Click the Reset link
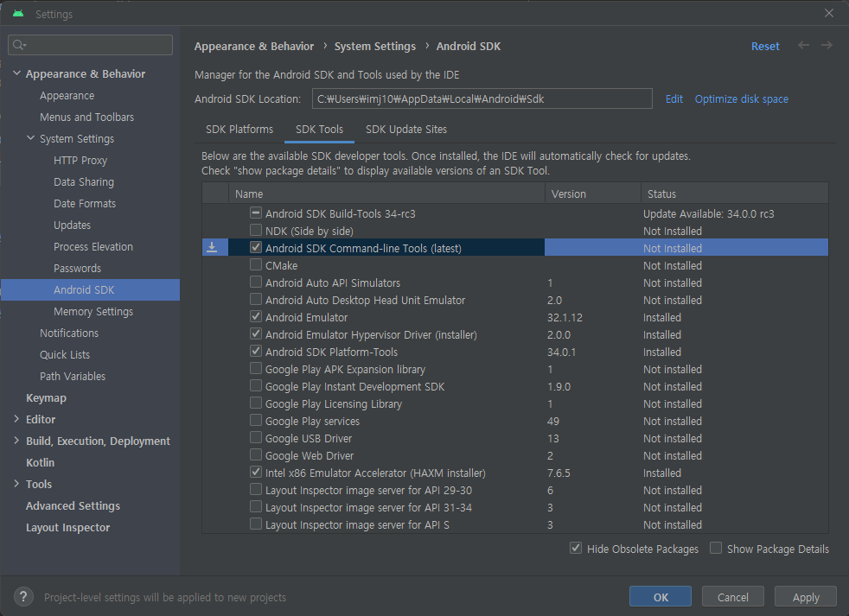Viewport: 849px width, 616px height. click(x=765, y=47)
